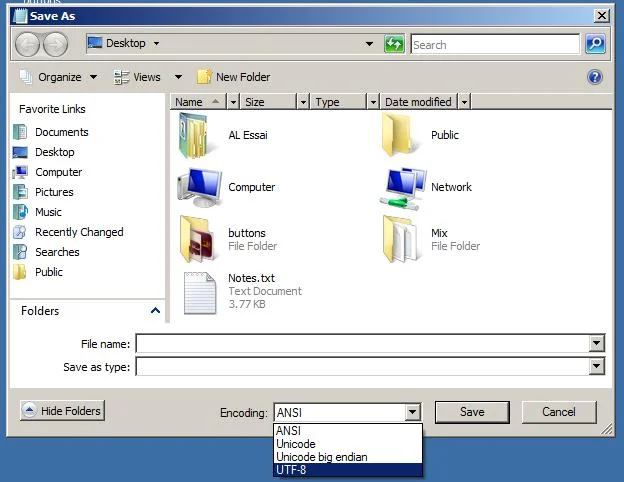Choose UTF-8 from the encoding list
Viewport: 624px width, 482px height.
(x=348, y=470)
